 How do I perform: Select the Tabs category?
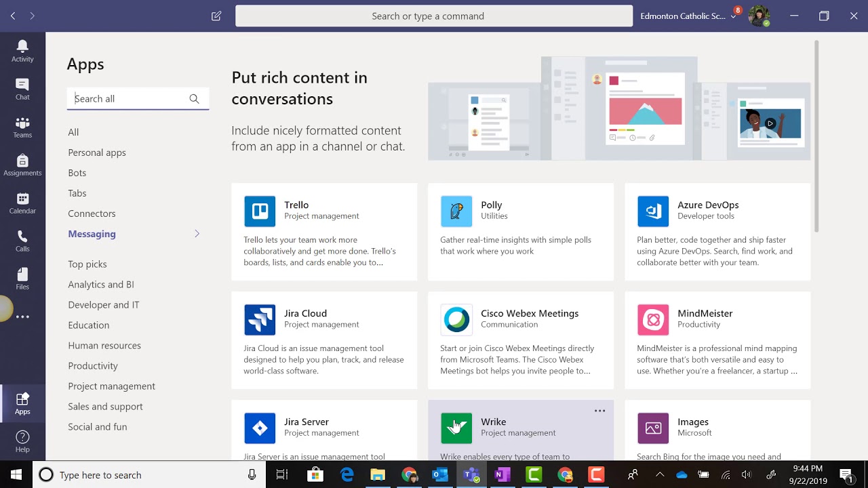[x=77, y=193]
